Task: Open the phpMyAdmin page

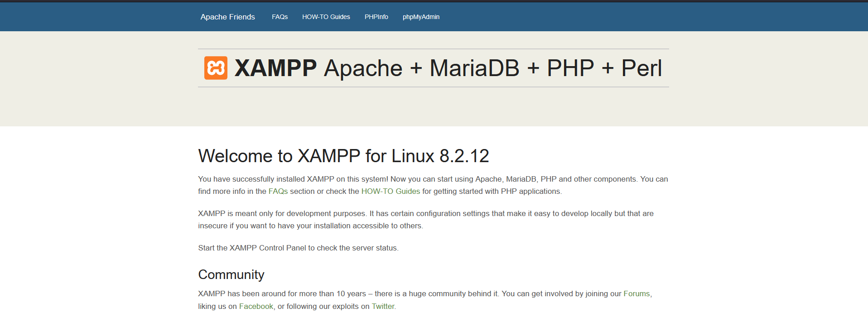Action: pos(420,17)
